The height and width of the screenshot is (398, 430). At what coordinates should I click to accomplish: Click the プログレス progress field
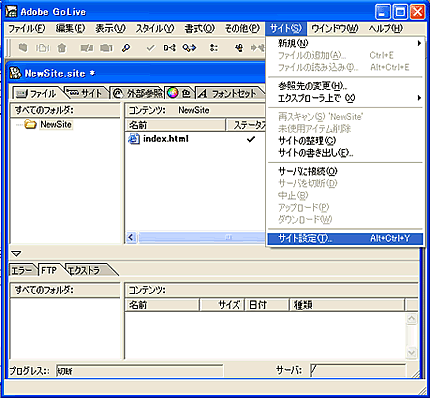[x=139, y=371]
